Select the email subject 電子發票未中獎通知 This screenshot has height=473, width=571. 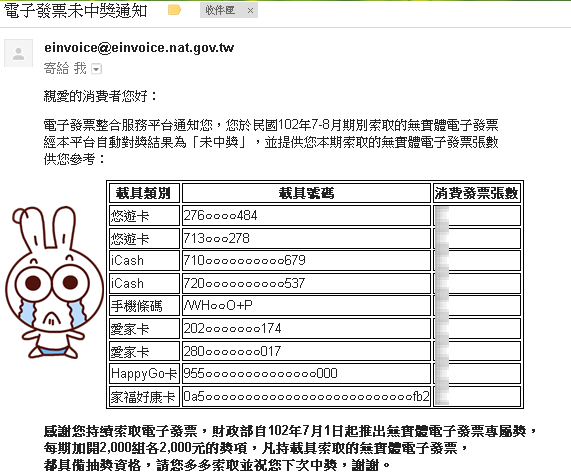[x=75, y=11]
